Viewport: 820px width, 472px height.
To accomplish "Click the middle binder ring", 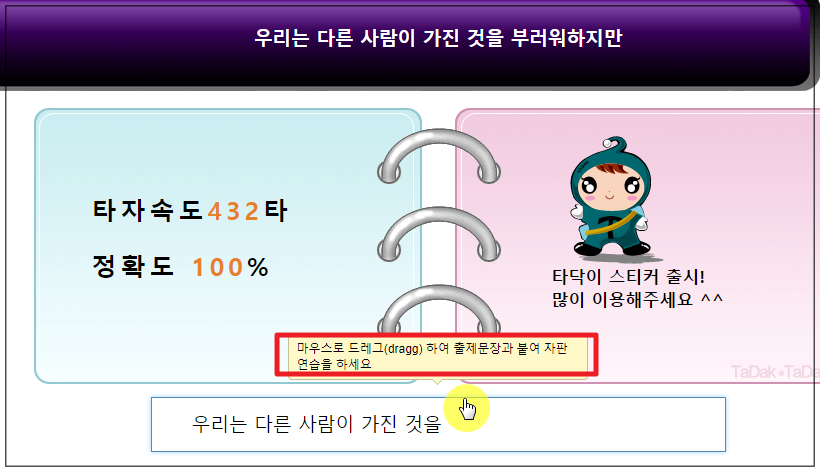I will click(x=439, y=234).
